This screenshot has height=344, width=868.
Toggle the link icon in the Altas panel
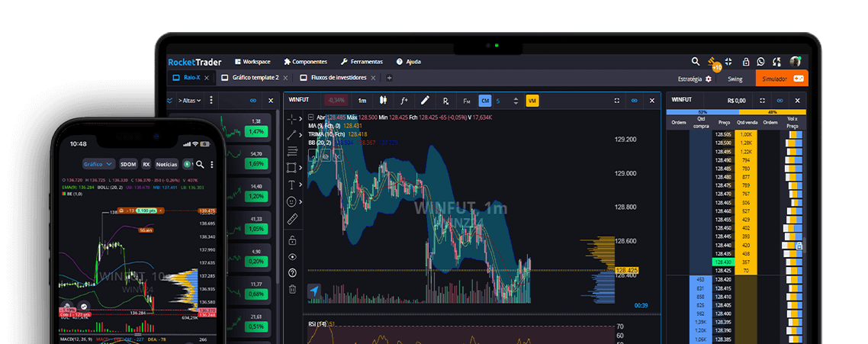coord(253,101)
